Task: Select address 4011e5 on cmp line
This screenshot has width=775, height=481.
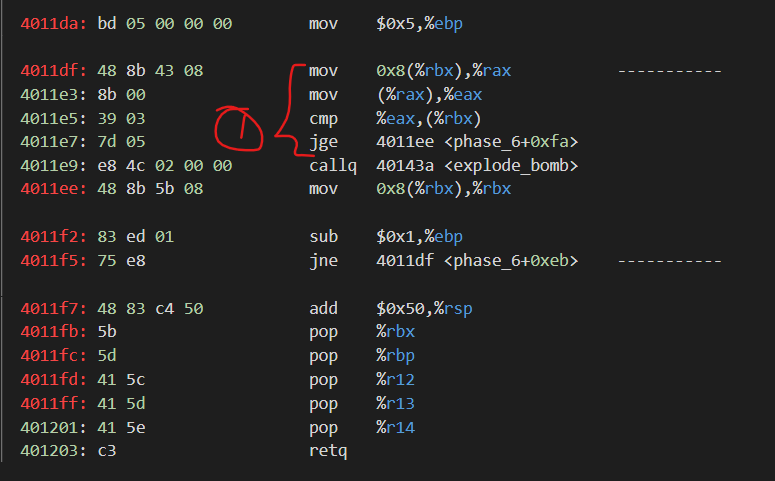Action: click(x=53, y=118)
